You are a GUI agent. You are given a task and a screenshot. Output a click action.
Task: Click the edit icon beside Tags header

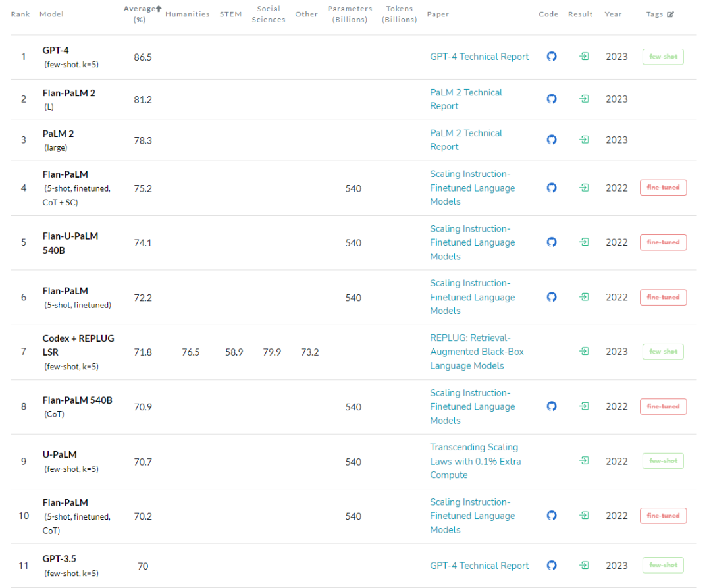[670, 14]
